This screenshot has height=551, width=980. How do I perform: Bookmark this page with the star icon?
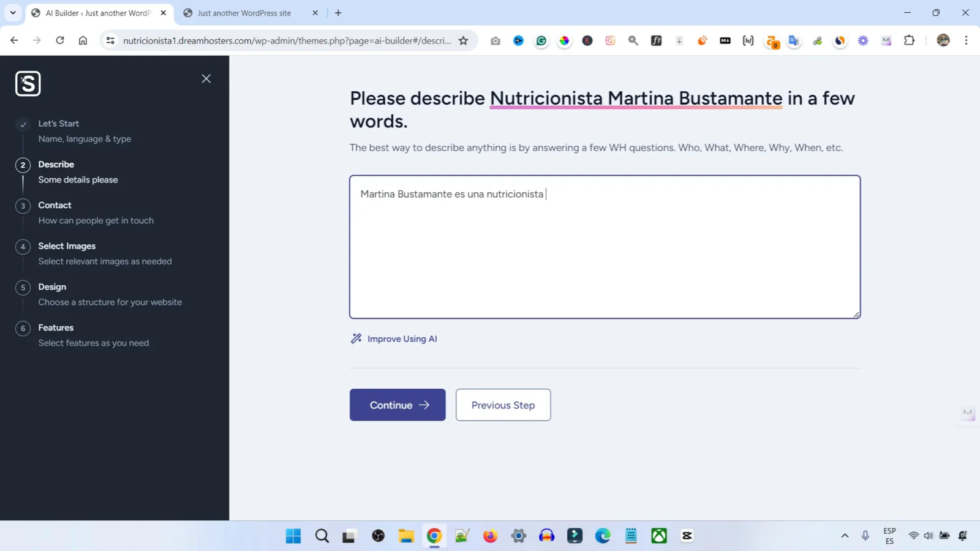464,41
